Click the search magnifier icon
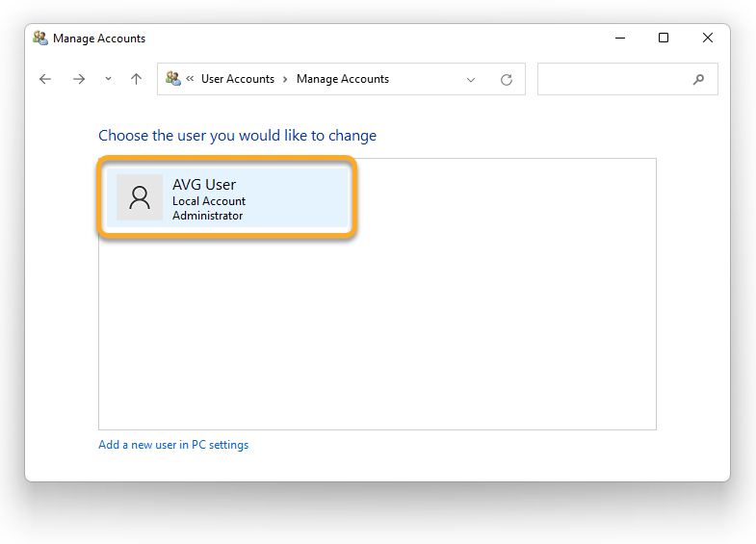 (x=699, y=80)
